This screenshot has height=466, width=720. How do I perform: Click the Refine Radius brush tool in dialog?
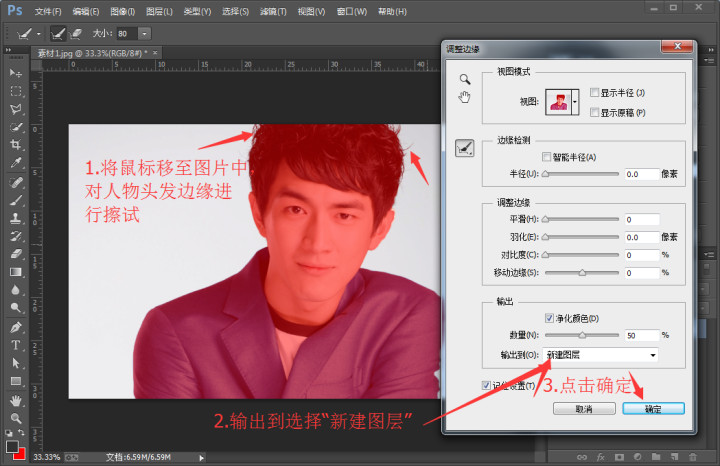coord(465,149)
